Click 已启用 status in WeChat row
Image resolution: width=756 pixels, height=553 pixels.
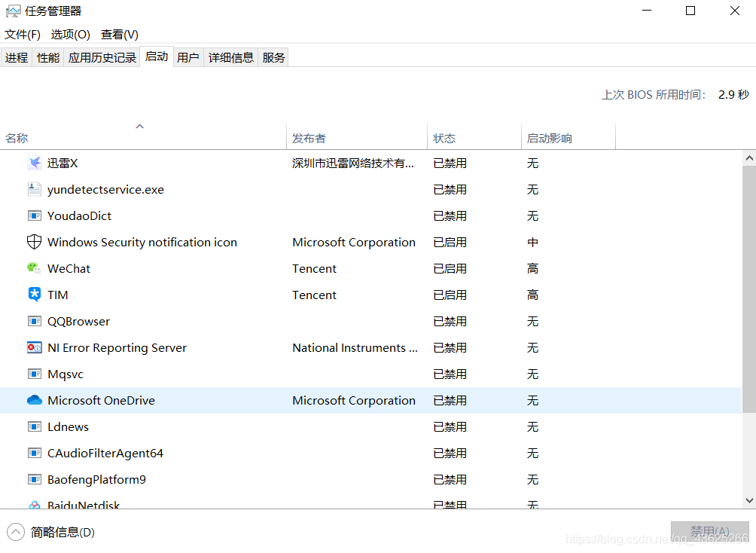point(450,268)
